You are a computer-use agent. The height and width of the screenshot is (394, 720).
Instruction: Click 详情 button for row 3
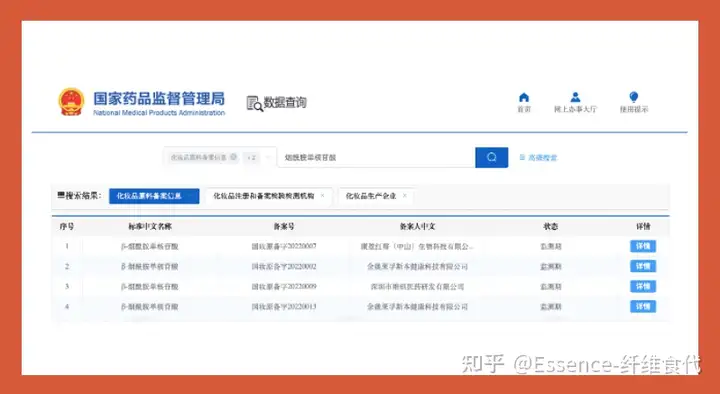643,287
